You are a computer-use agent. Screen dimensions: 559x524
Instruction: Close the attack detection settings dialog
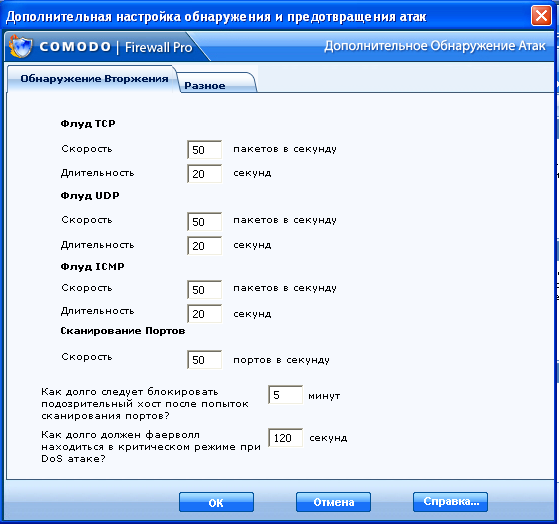[541, 16]
